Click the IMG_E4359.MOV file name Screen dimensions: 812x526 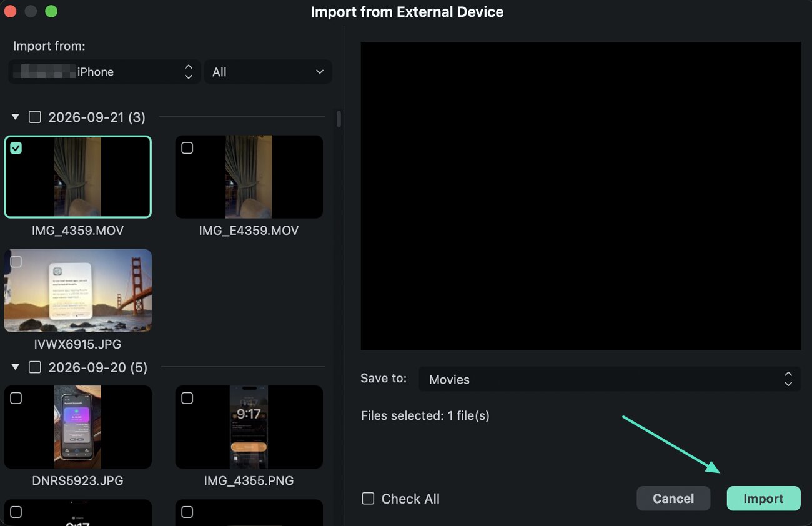tap(249, 231)
